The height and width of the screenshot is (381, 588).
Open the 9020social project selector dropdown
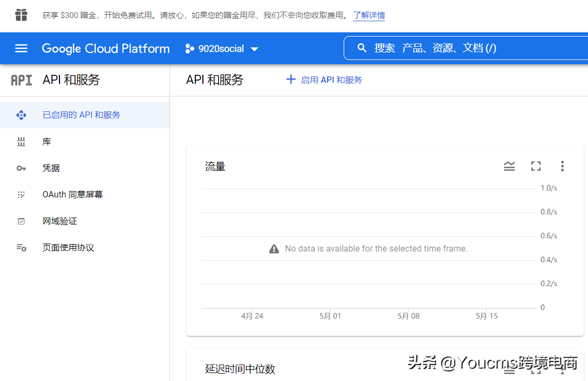click(x=221, y=49)
